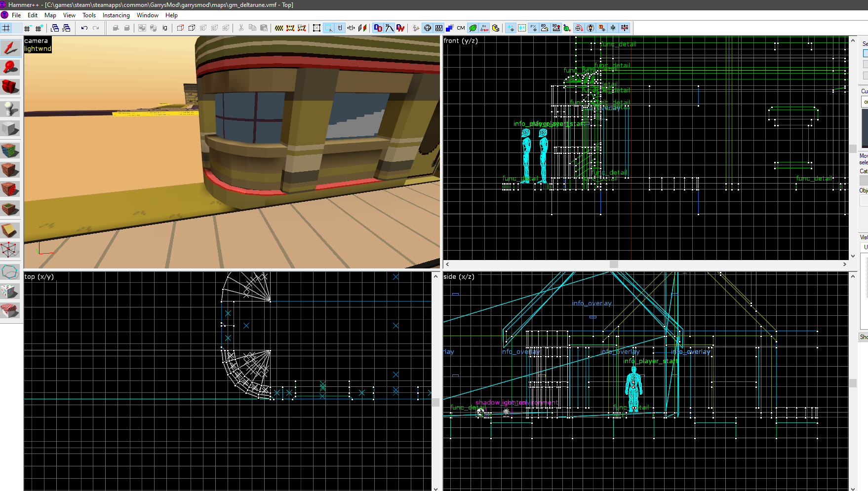Pick the Block creation tool
The image size is (868, 491).
pos(10,129)
